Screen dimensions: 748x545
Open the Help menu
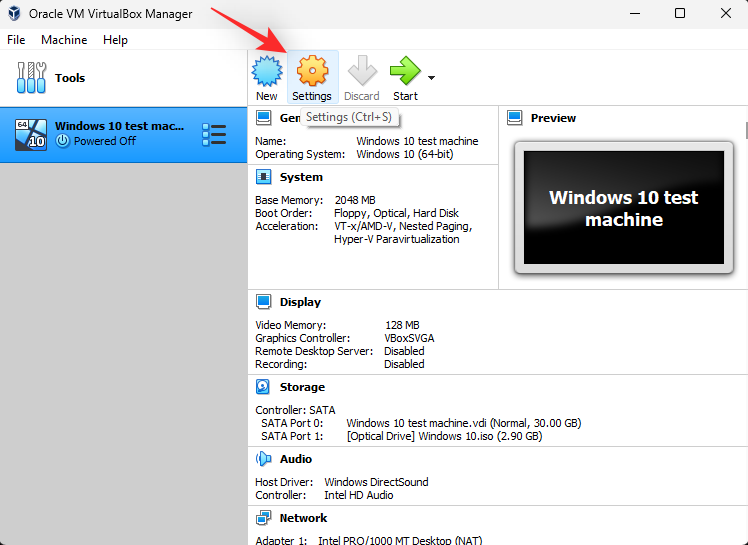tap(115, 40)
